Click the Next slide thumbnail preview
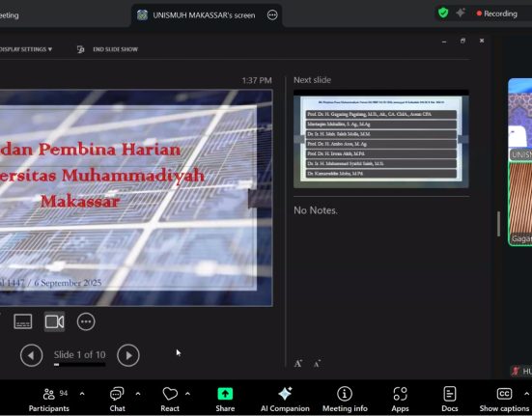 click(381, 139)
